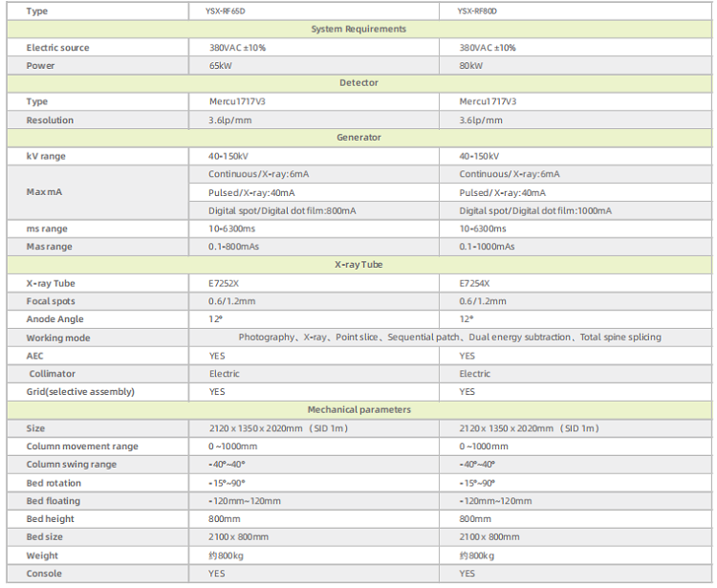Click the E7254X tube model cell
The width and height of the screenshot is (717, 588).
pos(475,283)
